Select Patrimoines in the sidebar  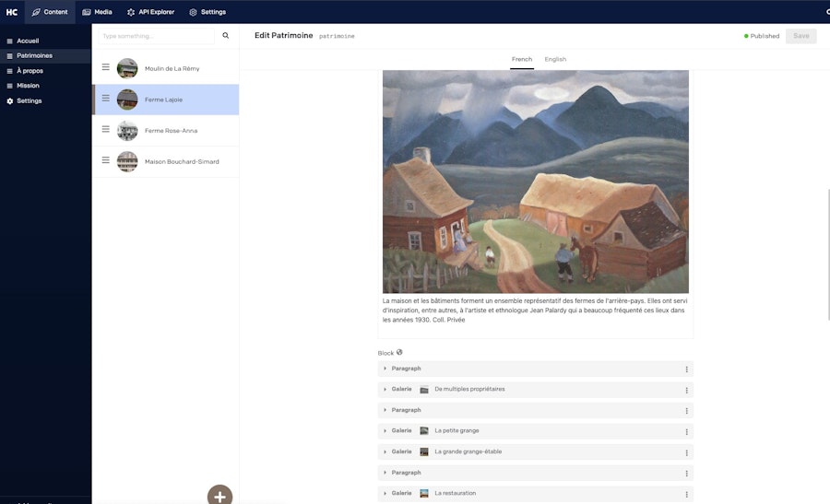coord(45,55)
